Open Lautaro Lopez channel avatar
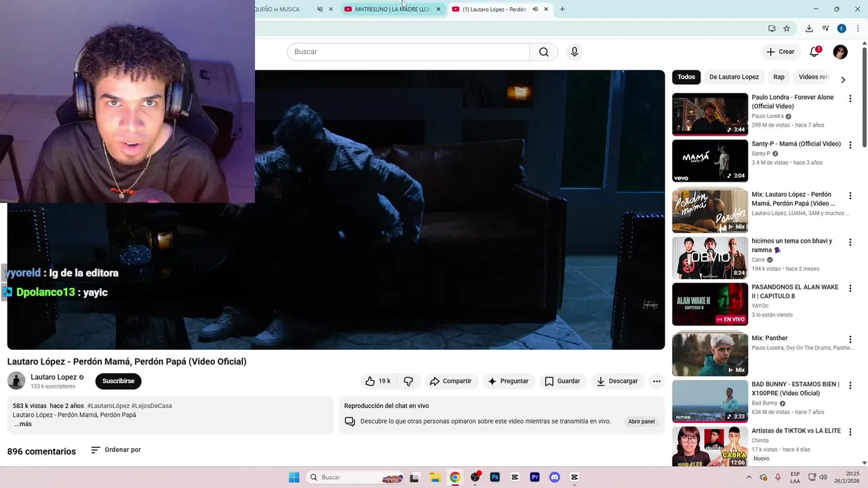This screenshot has width=868, height=488. coord(16,381)
